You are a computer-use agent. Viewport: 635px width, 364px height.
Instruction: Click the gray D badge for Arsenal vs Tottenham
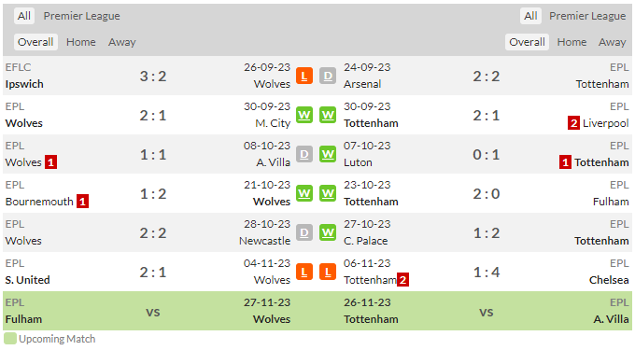[328, 76]
